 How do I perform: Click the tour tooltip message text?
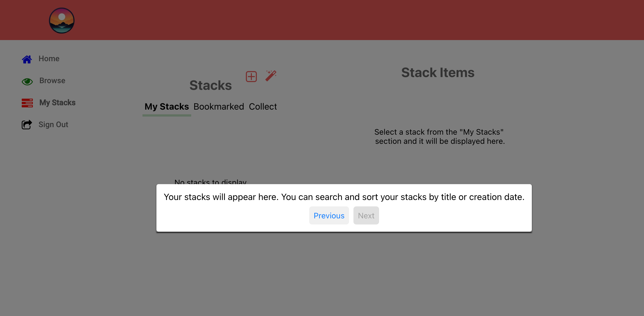tap(344, 197)
